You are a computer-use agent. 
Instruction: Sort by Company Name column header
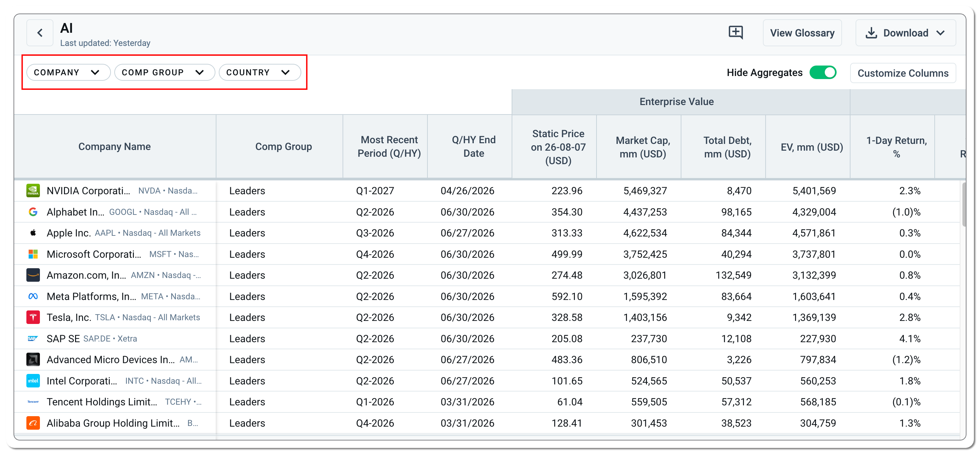115,147
